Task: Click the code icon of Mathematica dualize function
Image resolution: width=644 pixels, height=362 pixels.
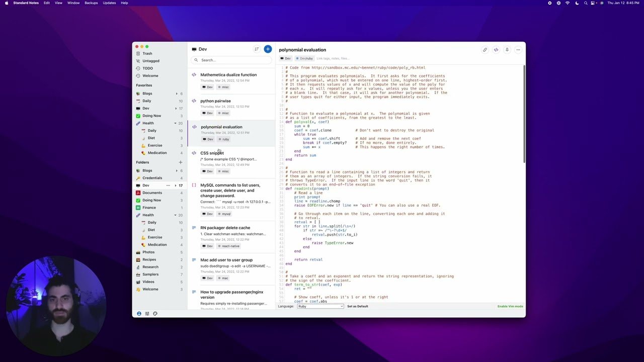Action: pyautogui.click(x=194, y=75)
